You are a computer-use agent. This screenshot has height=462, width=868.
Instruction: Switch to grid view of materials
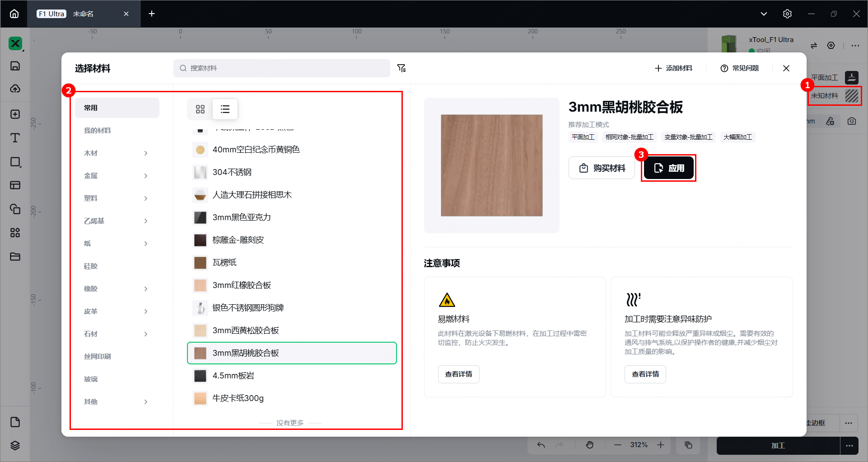coord(200,109)
